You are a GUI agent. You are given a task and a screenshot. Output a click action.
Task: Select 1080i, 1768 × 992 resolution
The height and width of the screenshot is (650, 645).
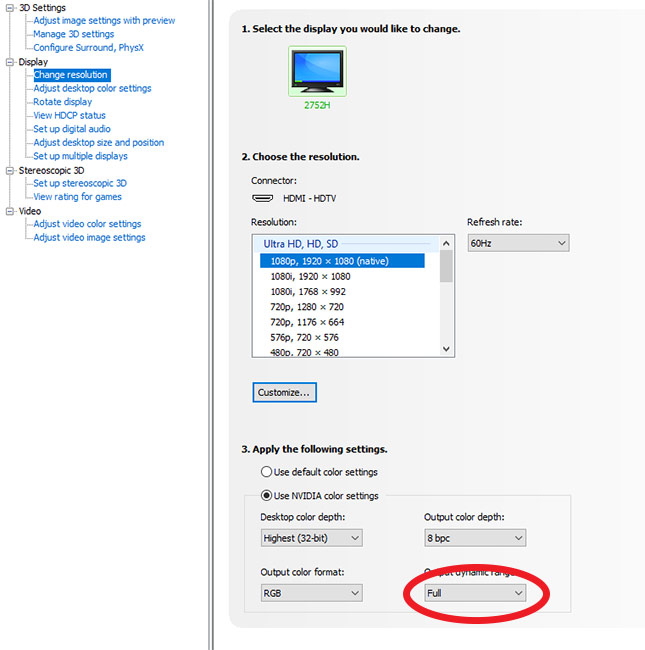pyautogui.click(x=308, y=292)
